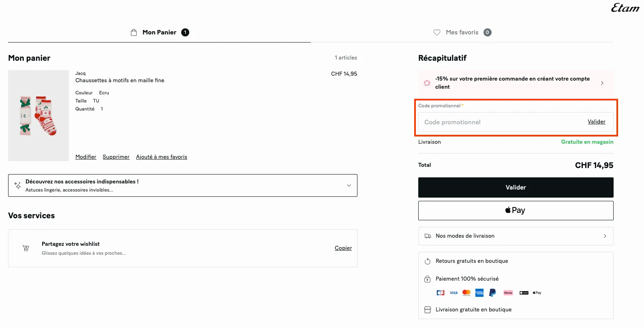The width and height of the screenshot is (644, 328).
Task: Click the Retours gratuits circular arrow icon
Action: click(x=428, y=261)
